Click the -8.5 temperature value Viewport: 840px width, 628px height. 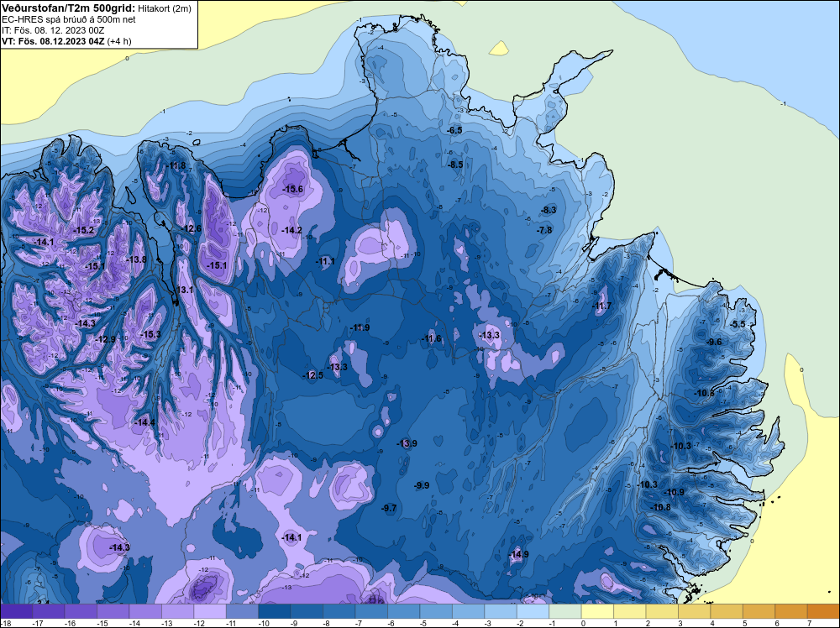pyautogui.click(x=455, y=165)
